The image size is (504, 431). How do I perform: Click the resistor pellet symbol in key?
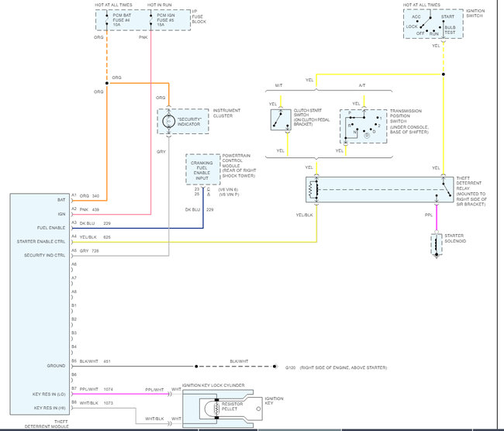[216, 409]
